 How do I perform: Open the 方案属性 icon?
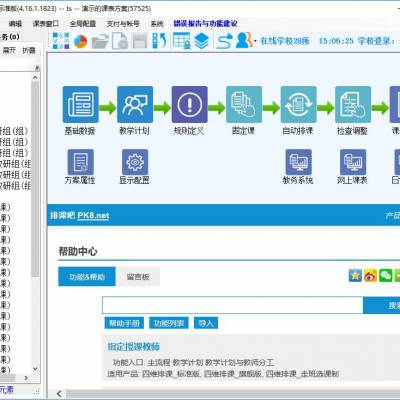coord(80,162)
